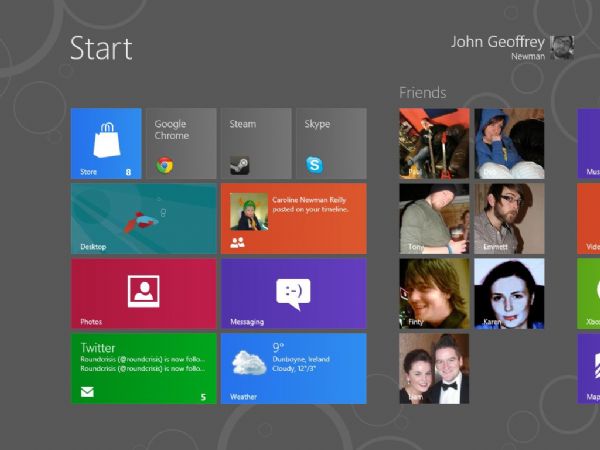
Task: Open the Photos app tile
Action: pyautogui.click(x=143, y=293)
